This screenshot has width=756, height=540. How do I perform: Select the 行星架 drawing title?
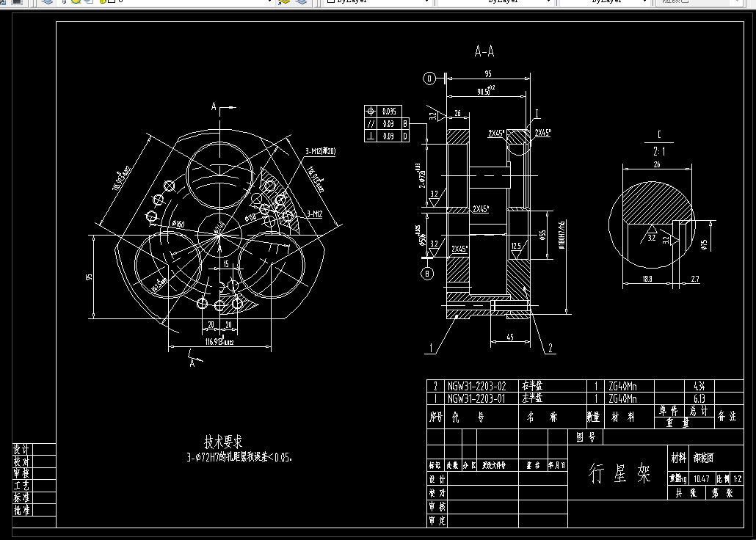(619, 473)
